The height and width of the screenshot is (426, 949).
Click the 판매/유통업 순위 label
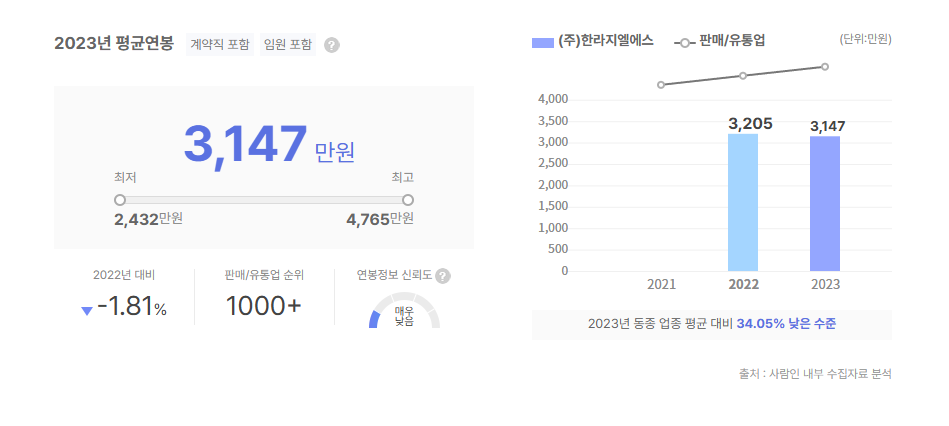pyautogui.click(x=264, y=275)
